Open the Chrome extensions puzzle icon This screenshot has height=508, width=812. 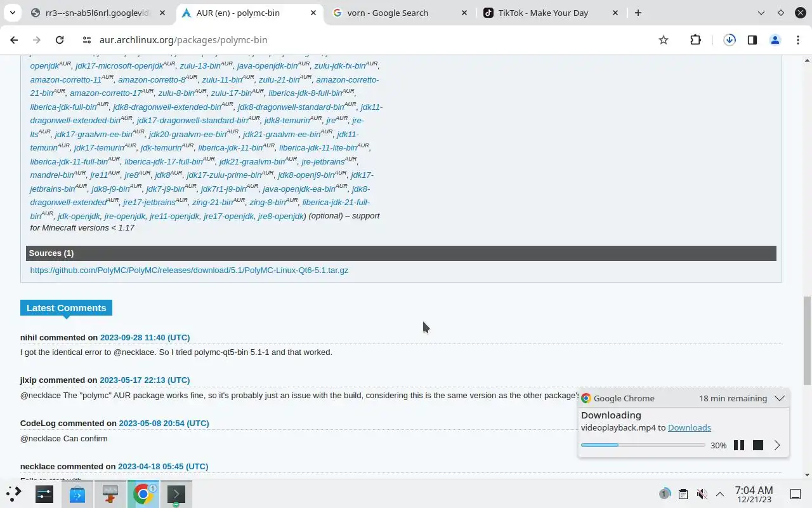coord(695,40)
